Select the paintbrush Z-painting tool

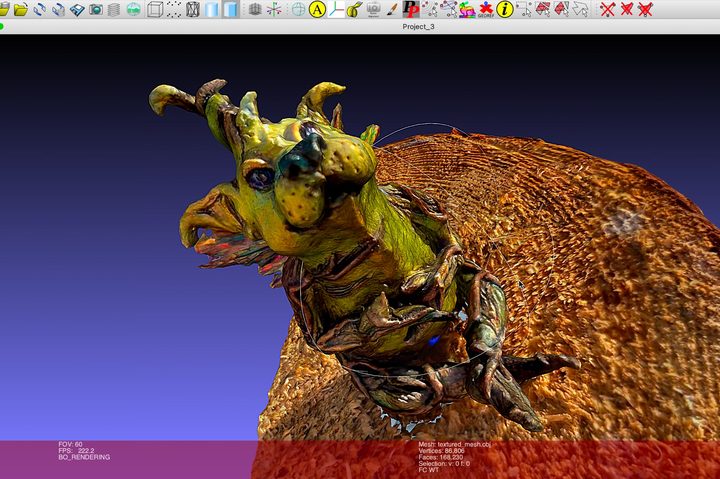pos(392,9)
